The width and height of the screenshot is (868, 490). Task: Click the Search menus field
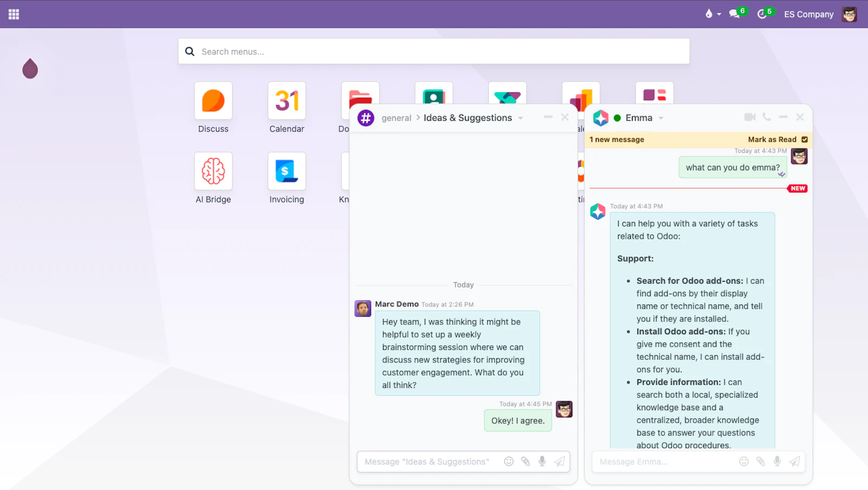pos(434,52)
